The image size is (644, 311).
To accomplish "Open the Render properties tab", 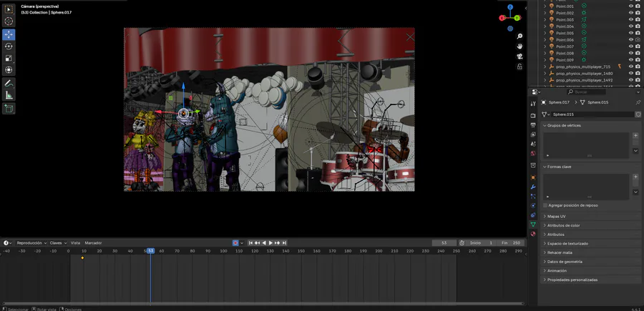I will (533, 116).
